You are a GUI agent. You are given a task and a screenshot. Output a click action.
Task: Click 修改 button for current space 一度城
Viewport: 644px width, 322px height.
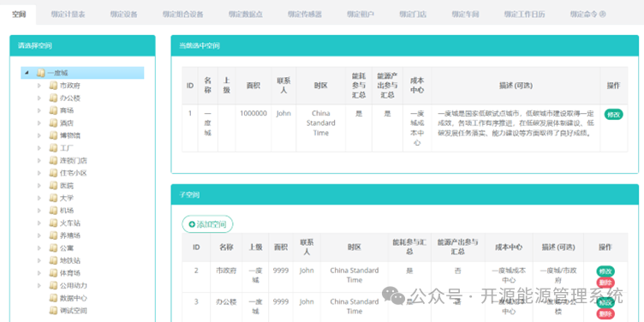coord(614,115)
